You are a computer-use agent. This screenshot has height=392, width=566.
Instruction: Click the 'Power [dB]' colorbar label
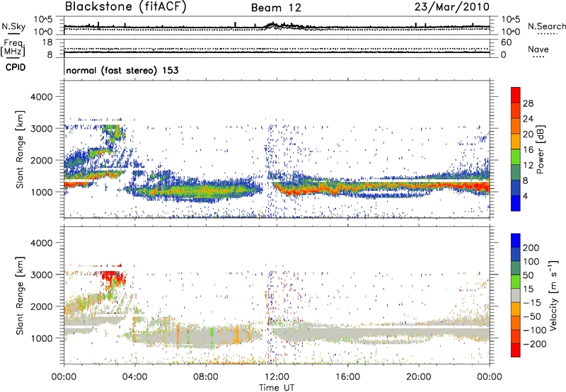pyautogui.click(x=541, y=149)
